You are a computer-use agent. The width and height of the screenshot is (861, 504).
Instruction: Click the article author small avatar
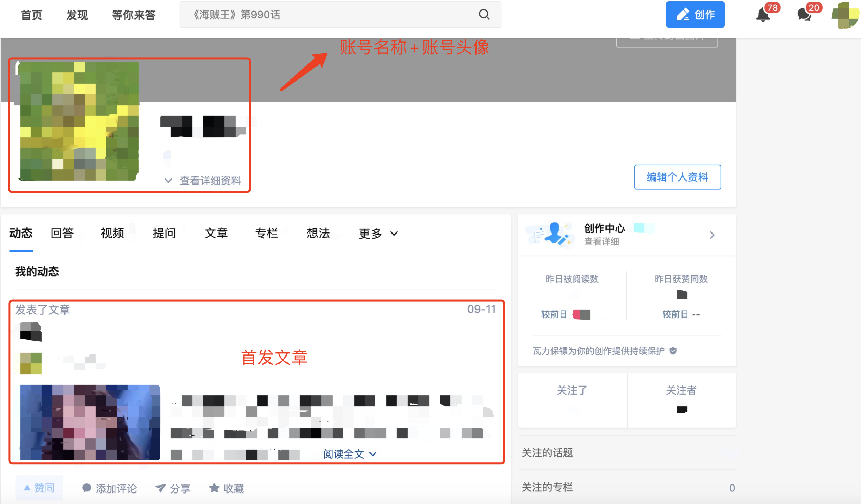pos(31,363)
